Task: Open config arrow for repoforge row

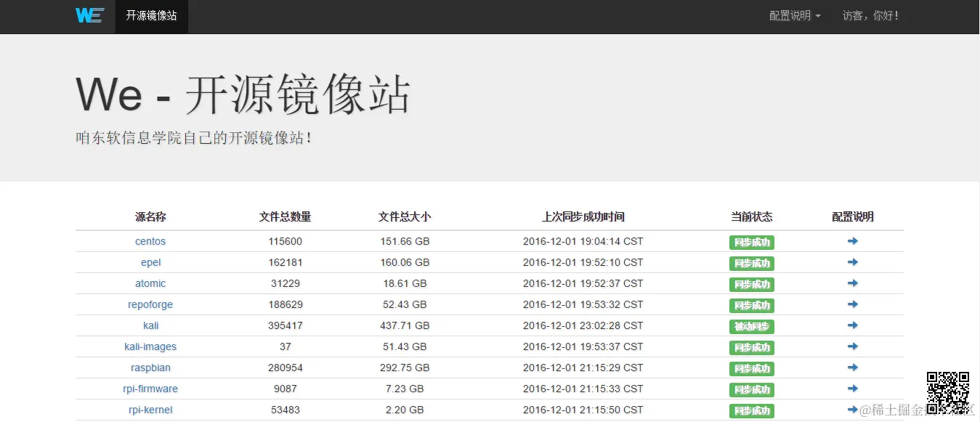Action: [853, 304]
